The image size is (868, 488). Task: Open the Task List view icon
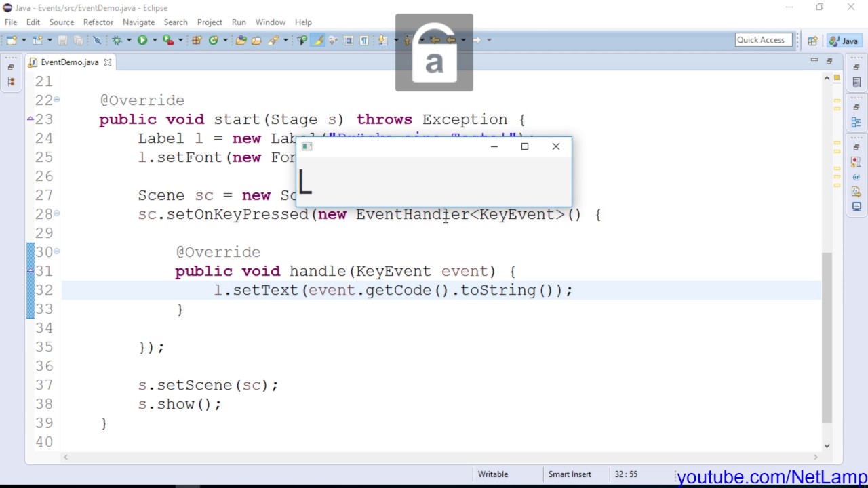pyautogui.click(x=856, y=82)
